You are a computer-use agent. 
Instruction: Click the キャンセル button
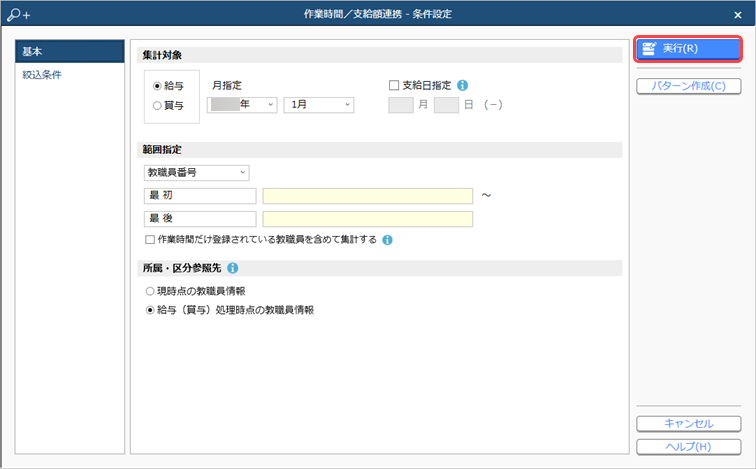(688, 424)
